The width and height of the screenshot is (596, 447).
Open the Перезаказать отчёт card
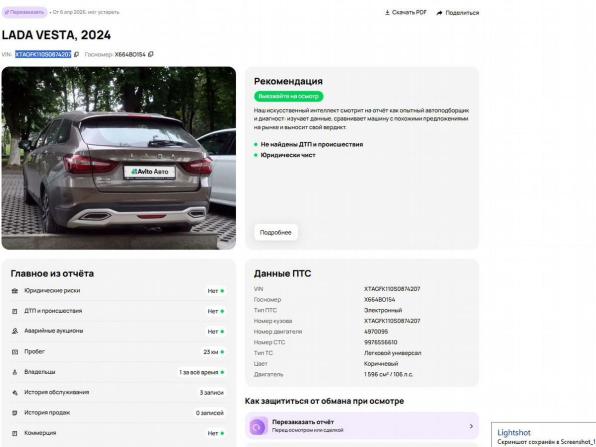[362, 426]
